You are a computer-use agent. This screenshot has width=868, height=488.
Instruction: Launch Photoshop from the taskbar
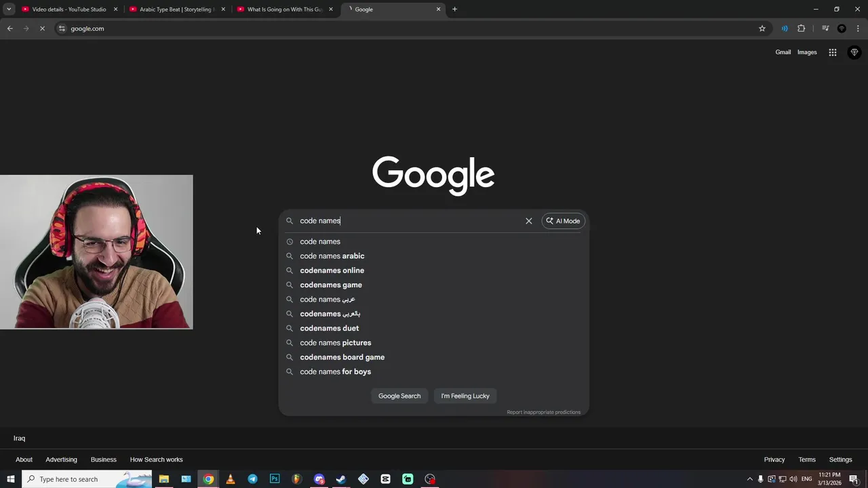pyautogui.click(x=275, y=479)
